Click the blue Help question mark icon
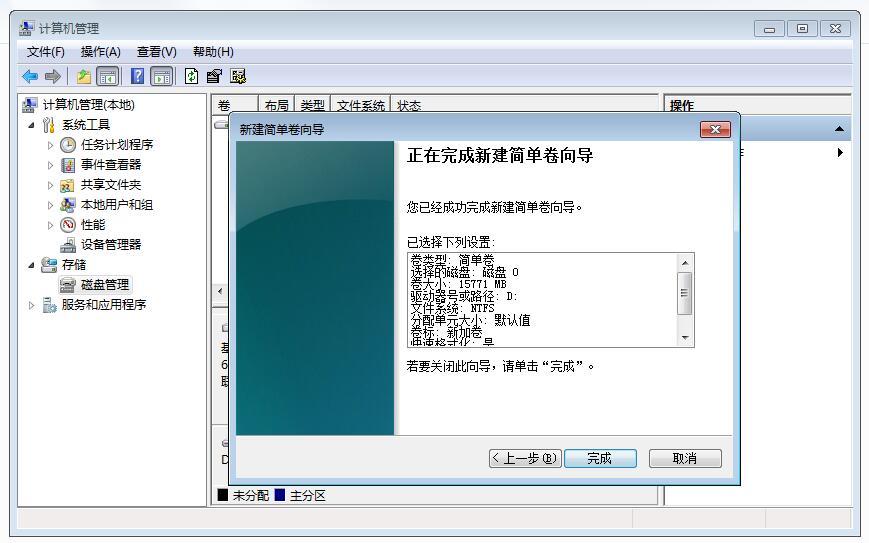 point(137,76)
